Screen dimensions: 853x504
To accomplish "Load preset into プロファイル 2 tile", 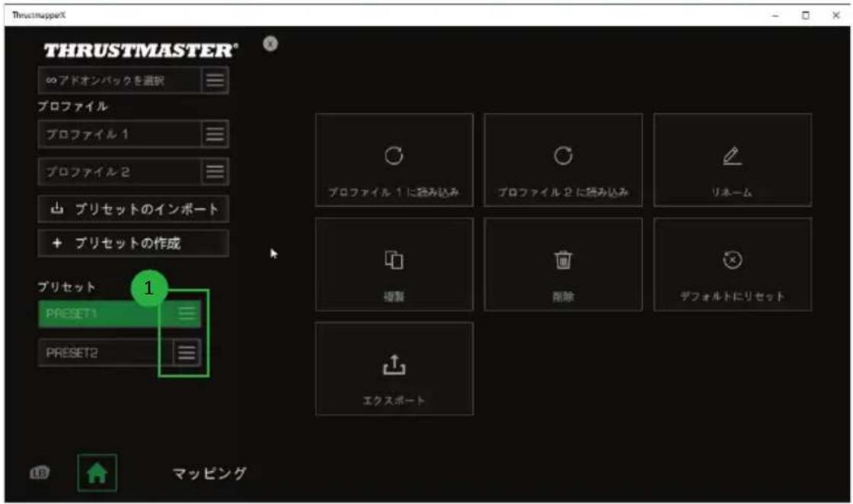I will point(563,160).
